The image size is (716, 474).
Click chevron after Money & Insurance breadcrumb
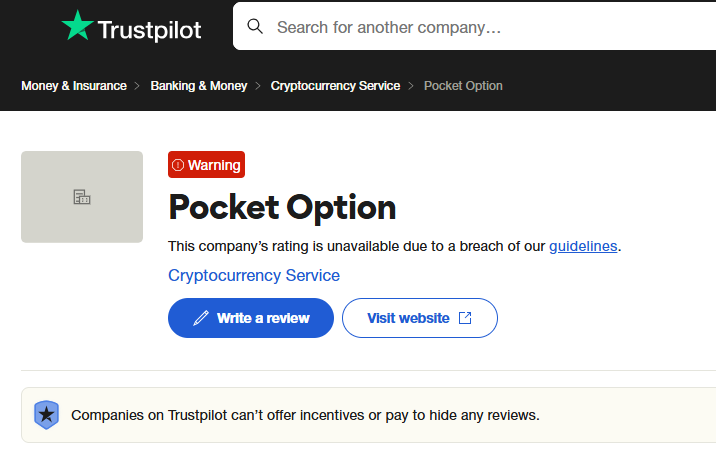(137, 86)
